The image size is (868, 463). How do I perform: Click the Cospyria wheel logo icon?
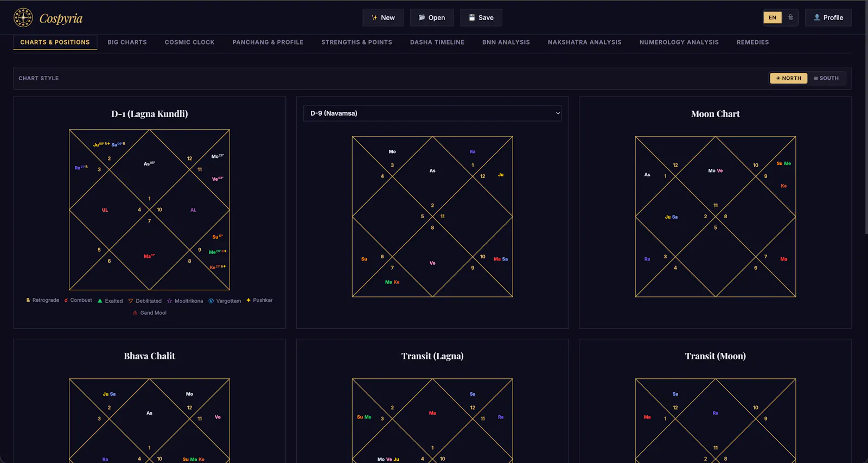[23, 17]
